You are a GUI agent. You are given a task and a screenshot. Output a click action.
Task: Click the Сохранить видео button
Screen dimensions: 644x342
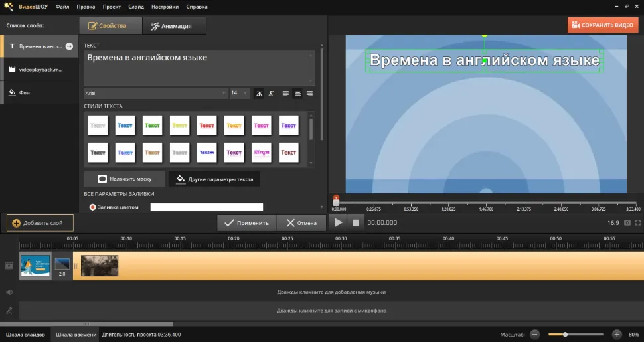pyautogui.click(x=603, y=25)
